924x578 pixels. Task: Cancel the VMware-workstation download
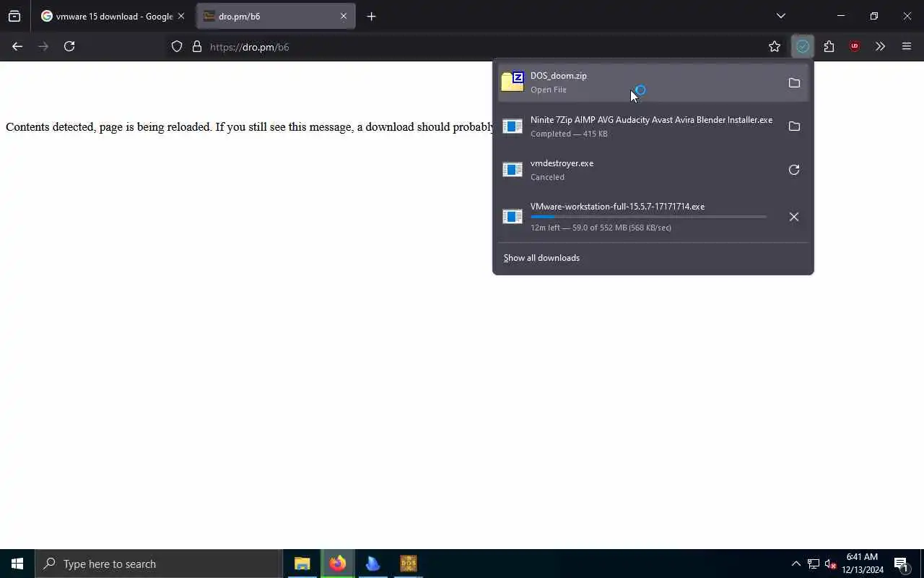[x=794, y=217]
